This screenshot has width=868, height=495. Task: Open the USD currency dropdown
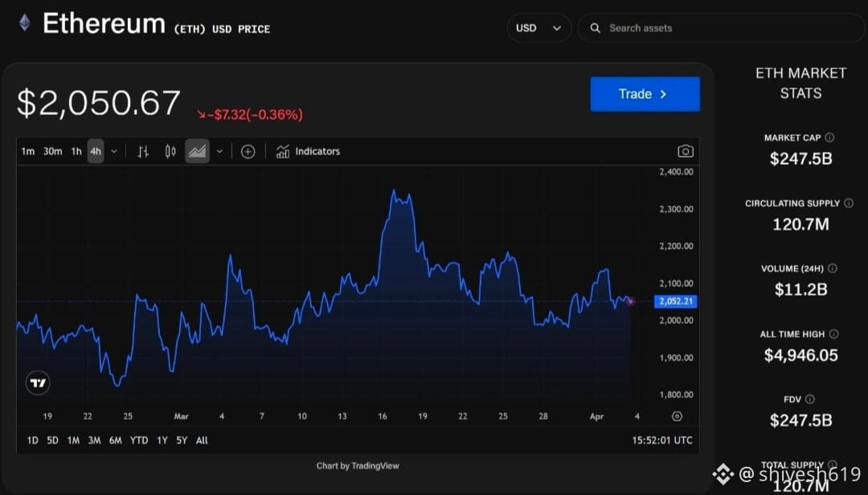click(538, 28)
